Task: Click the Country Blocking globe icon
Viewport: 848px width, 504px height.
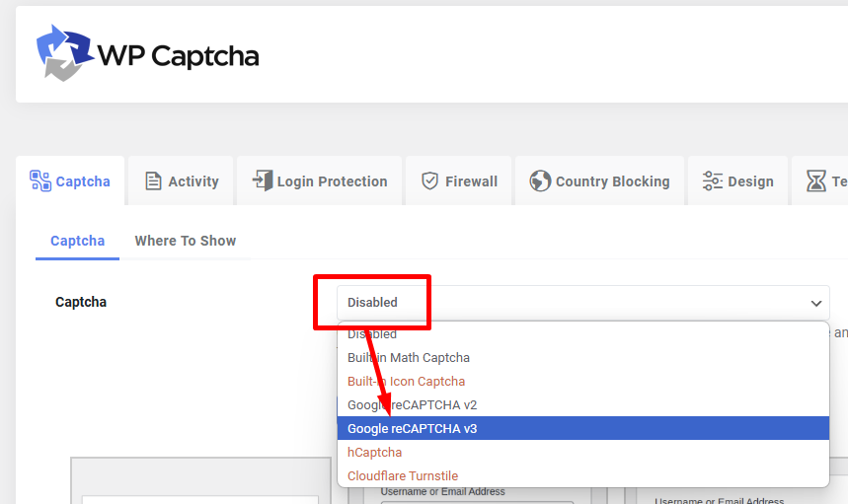Action: tap(540, 181)
